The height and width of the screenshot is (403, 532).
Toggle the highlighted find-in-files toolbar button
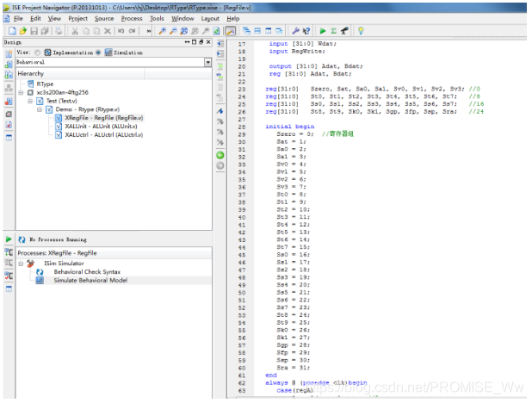click(230, 31)
